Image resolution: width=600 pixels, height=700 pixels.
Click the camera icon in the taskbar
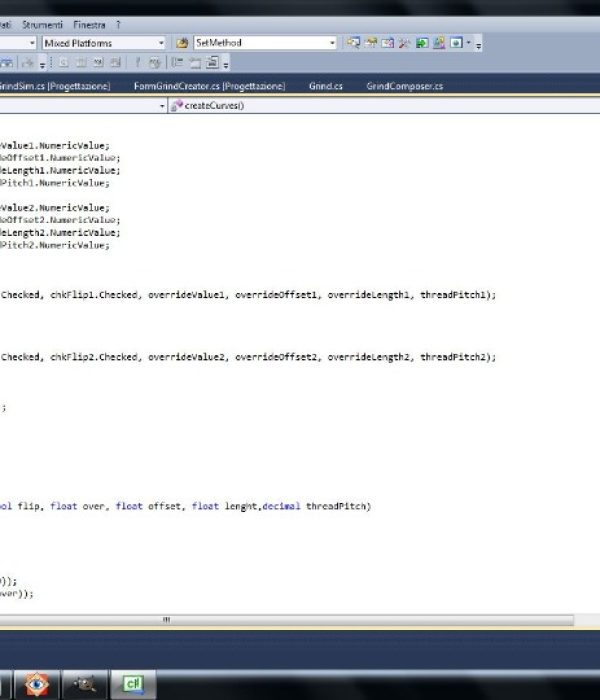point(85,683)
